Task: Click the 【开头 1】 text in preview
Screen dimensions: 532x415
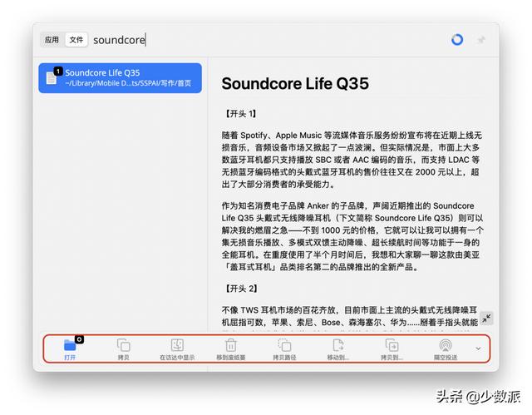Action: (240, 114)
